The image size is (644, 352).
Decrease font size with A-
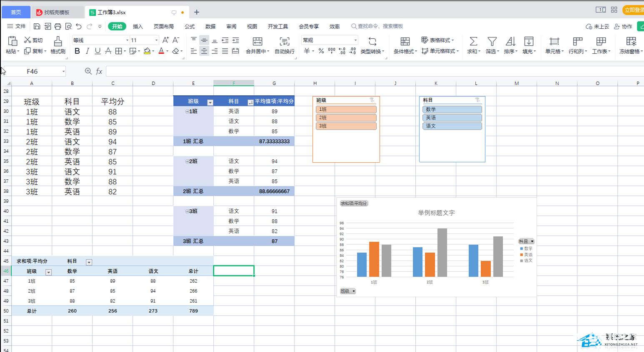tap(176, 40)
